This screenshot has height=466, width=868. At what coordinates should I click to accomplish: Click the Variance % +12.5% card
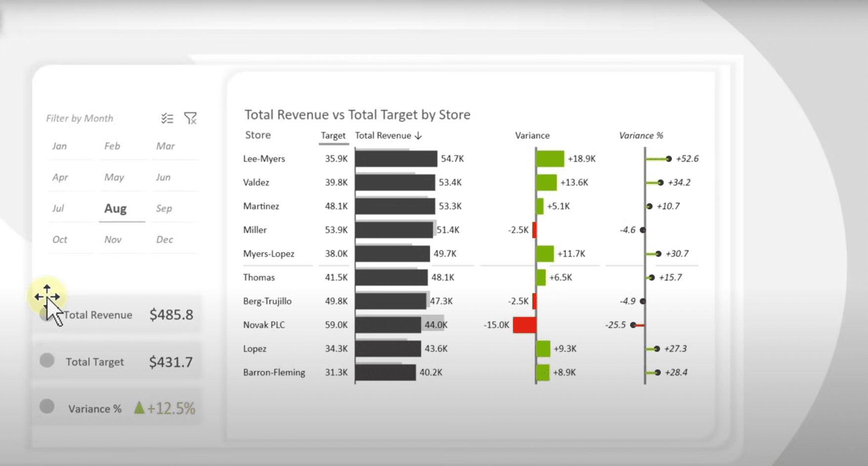tap(118, 408)
